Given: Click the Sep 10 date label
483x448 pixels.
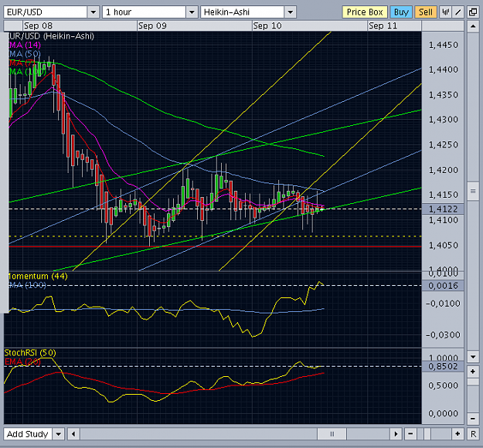Looking at the screenshot, I should 267,25.
